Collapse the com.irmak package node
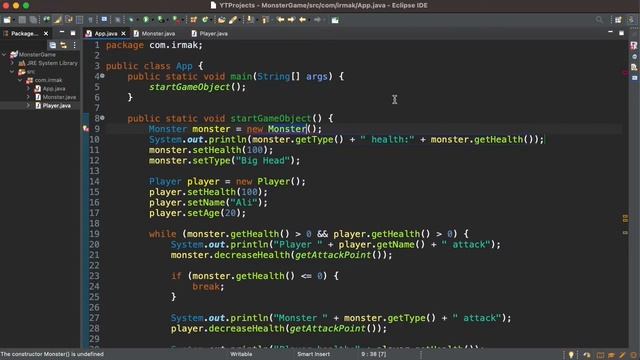The image size is (640, 360). [x=20, y=80]
